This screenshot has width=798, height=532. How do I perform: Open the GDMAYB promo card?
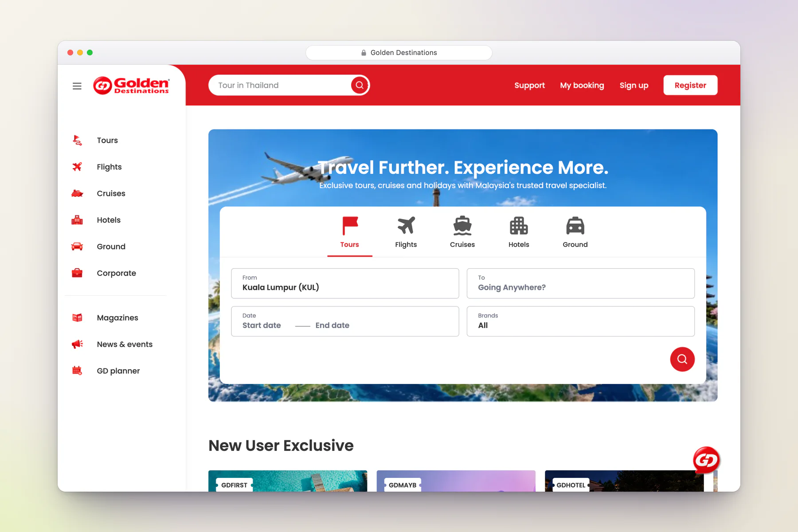[456, 481]
